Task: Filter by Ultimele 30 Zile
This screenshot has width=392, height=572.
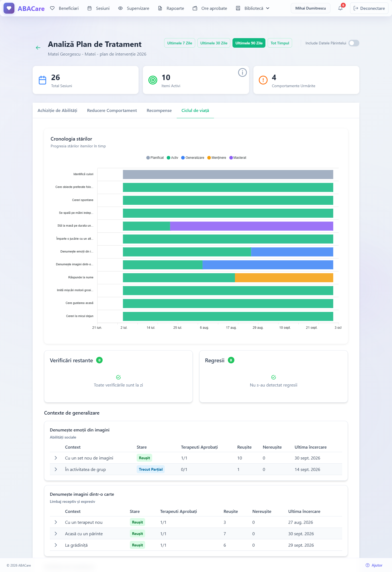Action: (x=214, y=43)
